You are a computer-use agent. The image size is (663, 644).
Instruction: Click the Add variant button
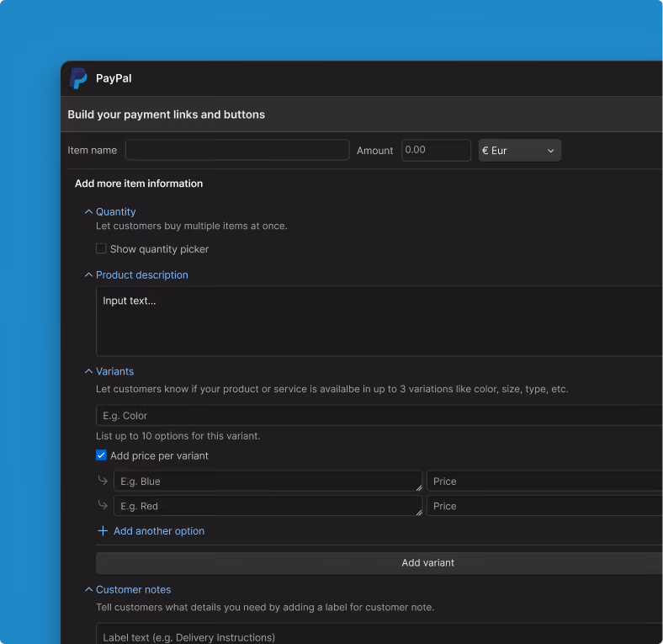click(379, 562)
